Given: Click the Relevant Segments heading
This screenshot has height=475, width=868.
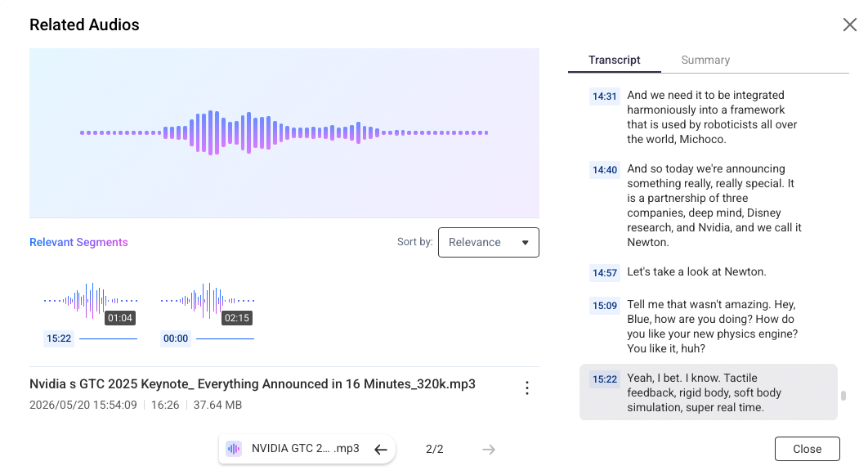Looking at the screenshot, I should [x=78, y=243].
